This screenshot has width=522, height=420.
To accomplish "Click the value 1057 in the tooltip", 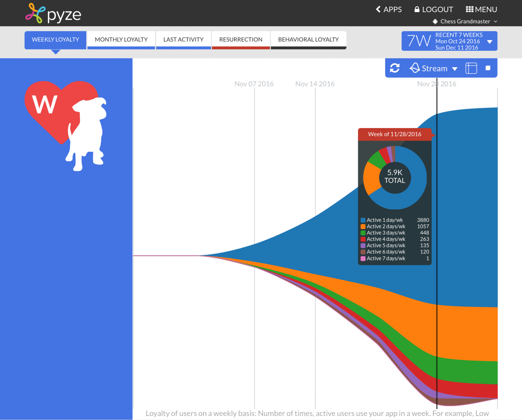I will (423, 227).
